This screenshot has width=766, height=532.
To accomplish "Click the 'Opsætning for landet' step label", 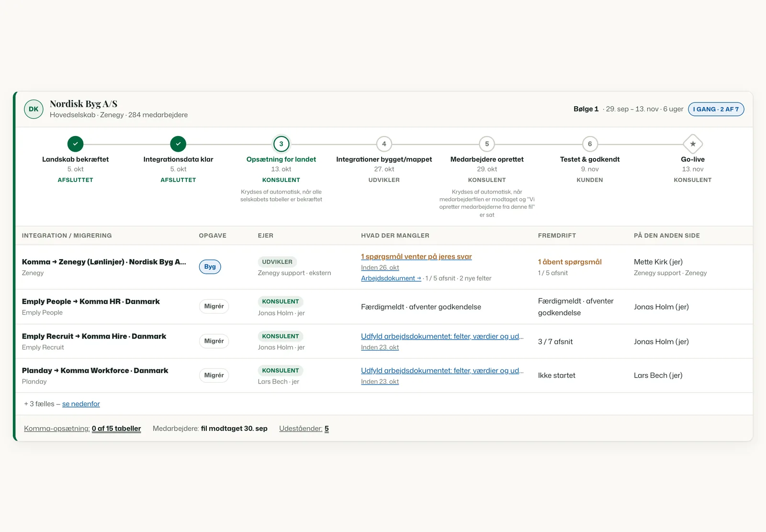I will tap(281, 159).
